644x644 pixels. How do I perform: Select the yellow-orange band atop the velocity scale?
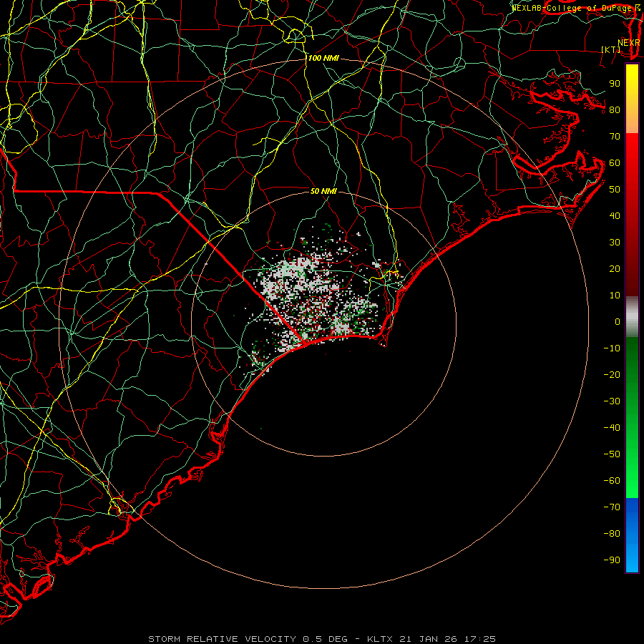[x=632, y=99]
